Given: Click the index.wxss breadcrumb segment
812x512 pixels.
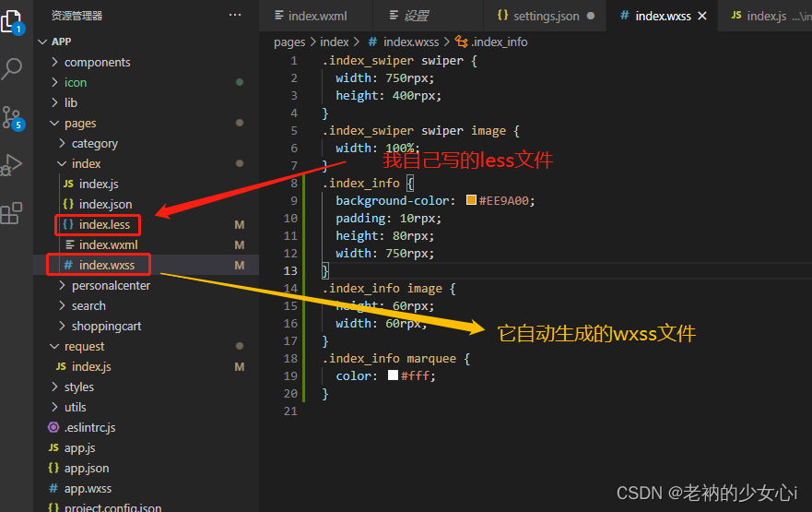Looking at the screenshot, I should [x=411, y=42].
